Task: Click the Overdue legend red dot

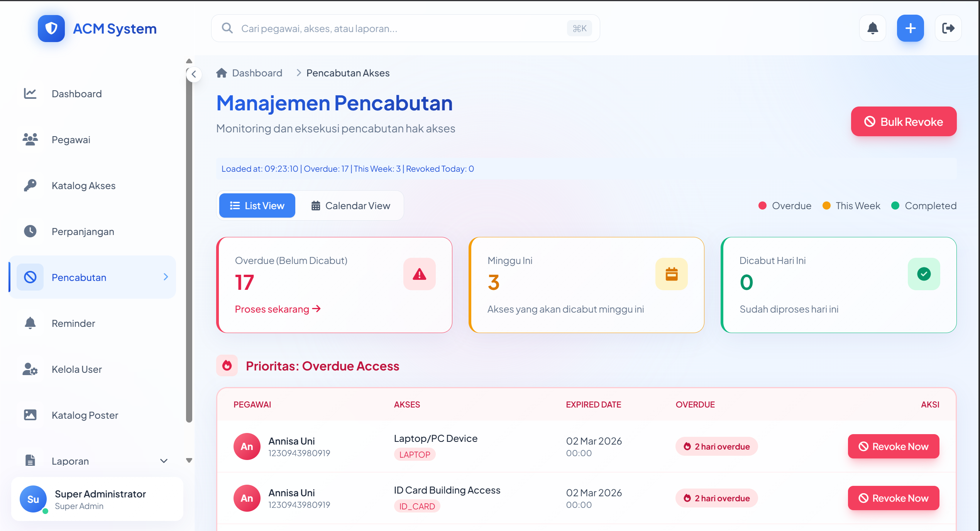Action: click(x=762, y=206)
